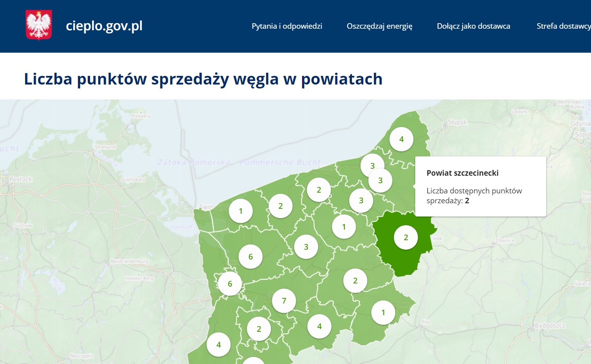Click the Polish eagle emblem logo

(x=39, y=26)
